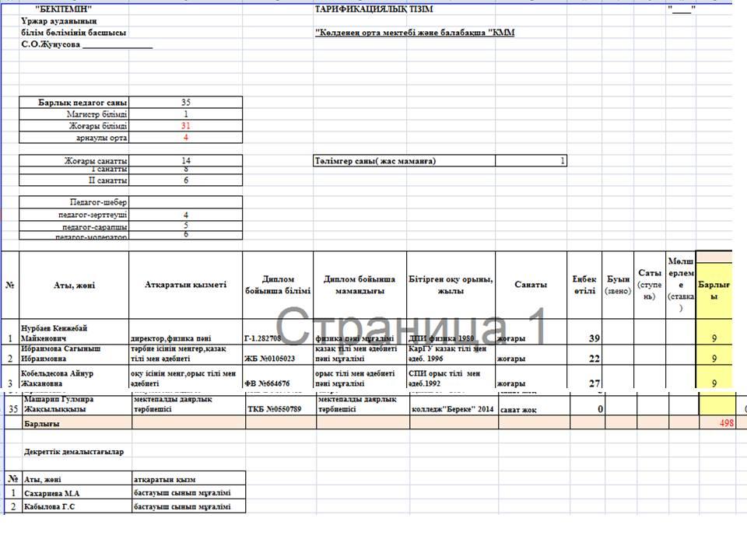Click the 'ТАРИФИКАЦИЯЛЫҚ ТІЗІМ' title cell
The height and width of the screenshot is (560, 747).
(373, 9)
